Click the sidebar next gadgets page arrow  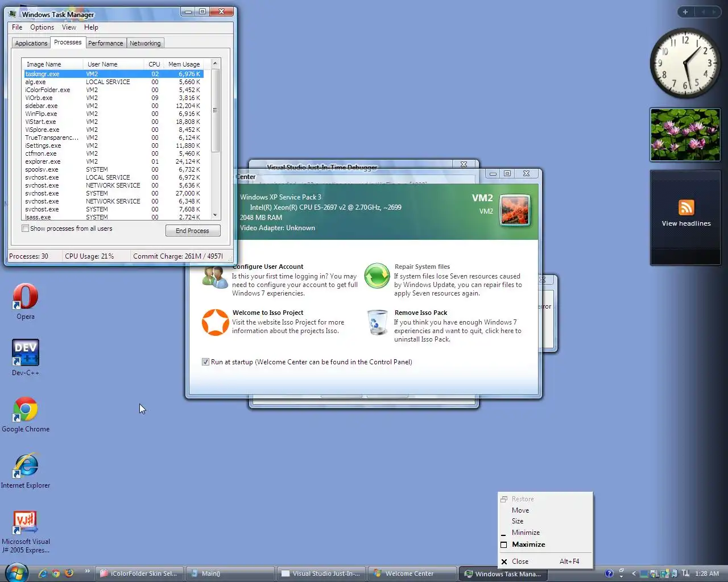click(714, 12)
